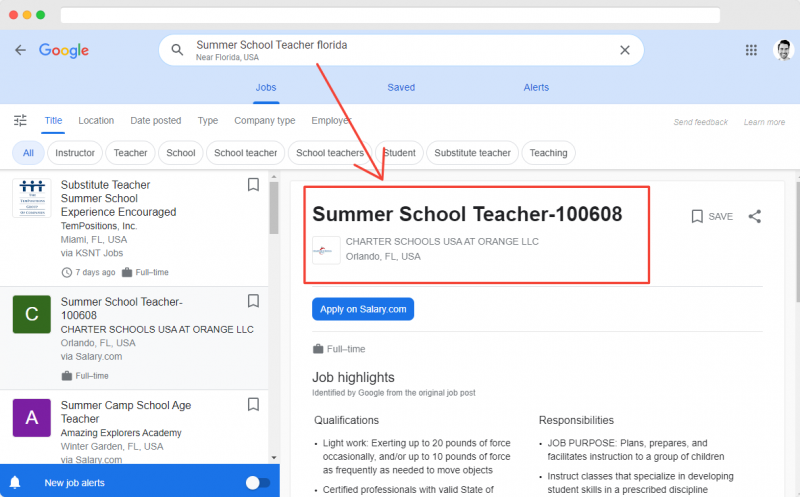Select the Teaching title chip

pyautogui.click(x=548, y=153)
